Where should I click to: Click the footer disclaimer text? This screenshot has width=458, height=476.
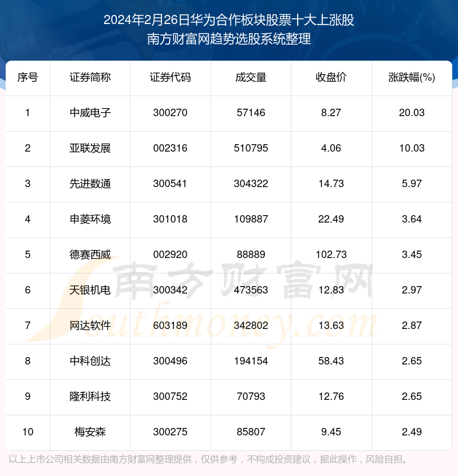pos(208,459)
